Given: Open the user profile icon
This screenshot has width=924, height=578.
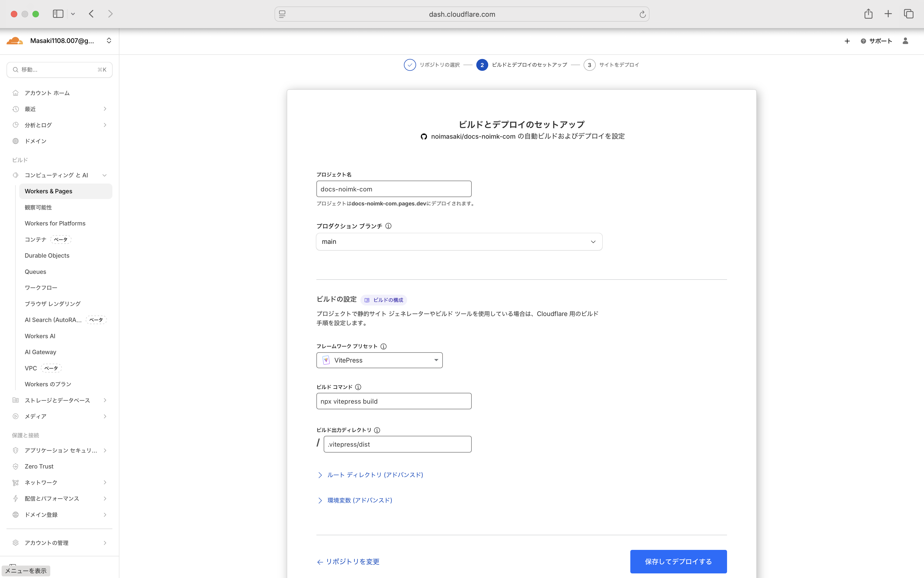Looking at the screenshot, I should (905, 41).
